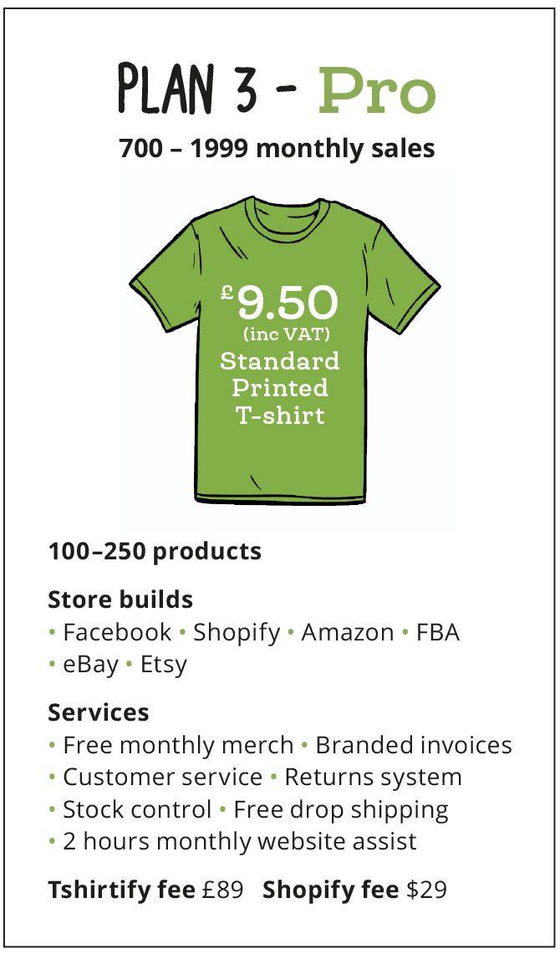560x954 pixels.
Task: Click the Etsy store build item
Action: (x=164, y=665)
